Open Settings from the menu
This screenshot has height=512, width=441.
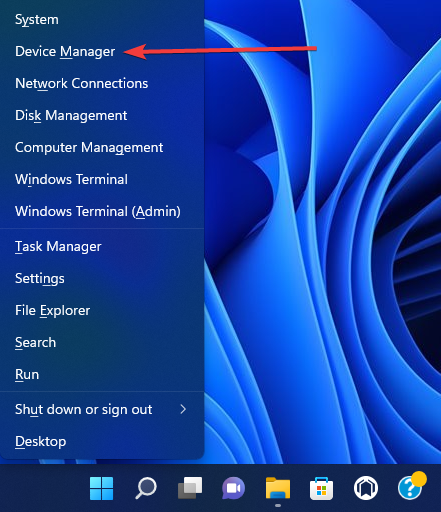point(102,278)
